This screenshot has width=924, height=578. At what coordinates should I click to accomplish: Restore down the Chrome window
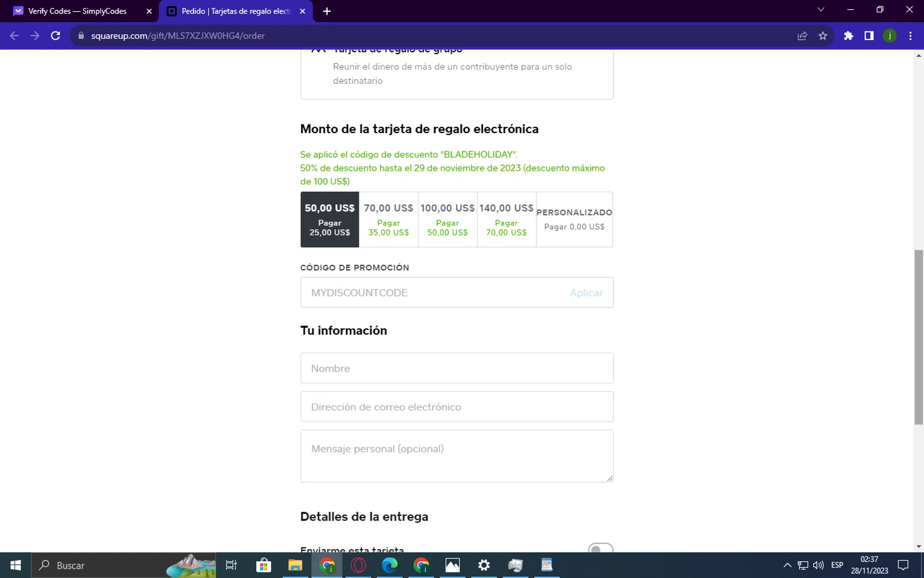(x=880, y=10)
